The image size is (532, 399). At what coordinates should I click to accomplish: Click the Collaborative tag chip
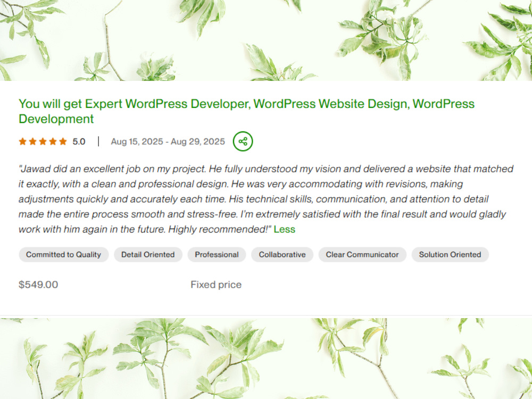coord(282,254)
